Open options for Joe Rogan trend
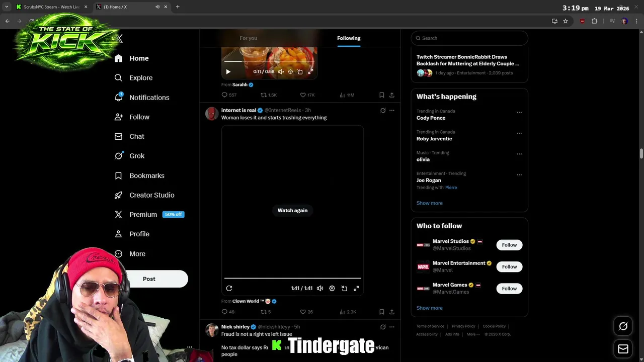This screenshot has width=644, height=362. click(519, 174)
